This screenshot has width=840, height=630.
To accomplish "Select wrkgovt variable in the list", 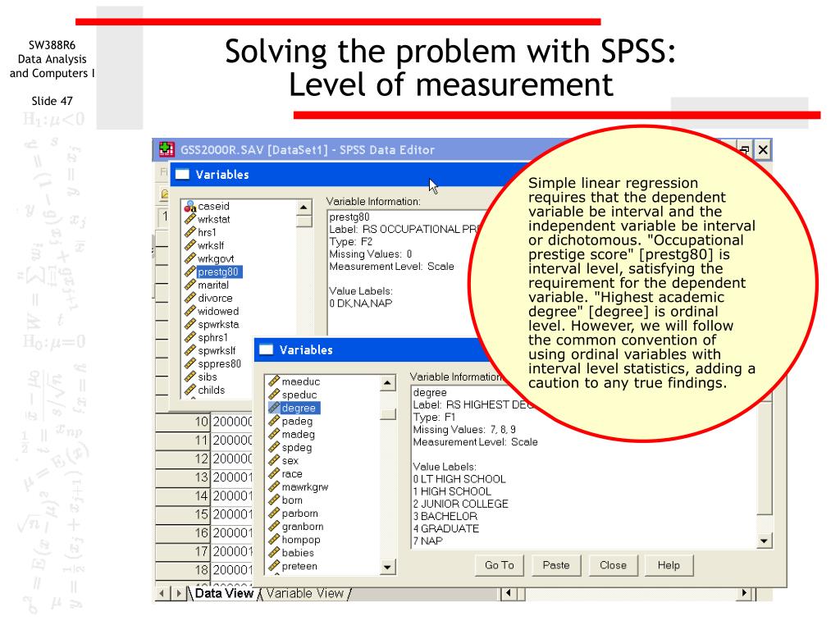I will tap(216, 258).
